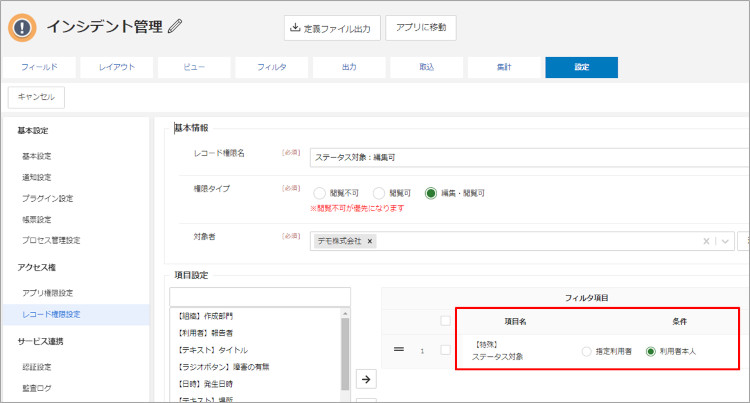Open アプリ権限設定 in the sidebar

(47, 293)
